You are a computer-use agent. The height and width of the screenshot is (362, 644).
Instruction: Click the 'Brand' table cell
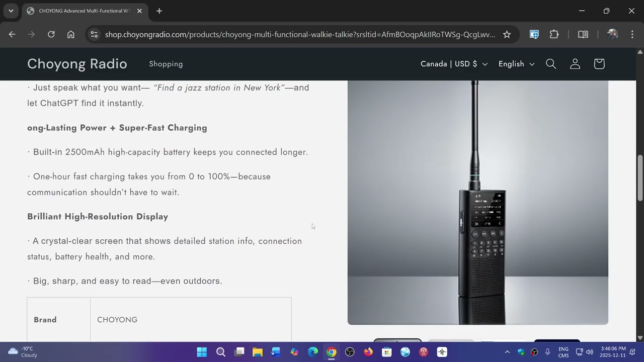tap(45, 320)
